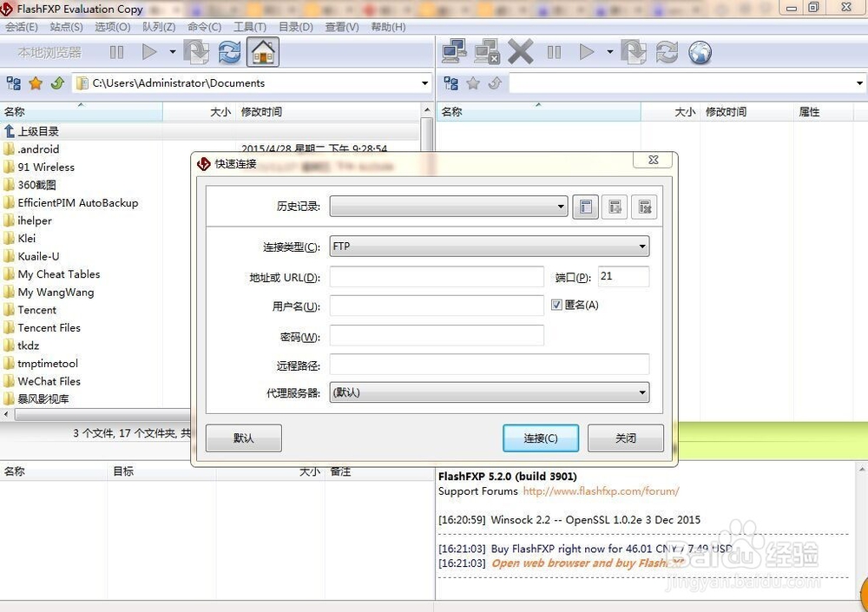Screen dimensions: 868x612
Task: Open the 选项(O) menu
Action: click(112, 27)
